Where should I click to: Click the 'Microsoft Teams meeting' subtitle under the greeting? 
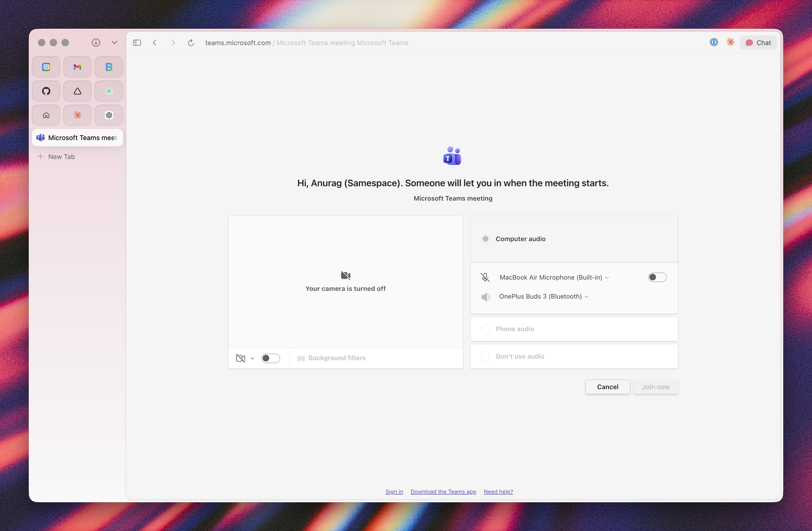[x=453, y=199]
